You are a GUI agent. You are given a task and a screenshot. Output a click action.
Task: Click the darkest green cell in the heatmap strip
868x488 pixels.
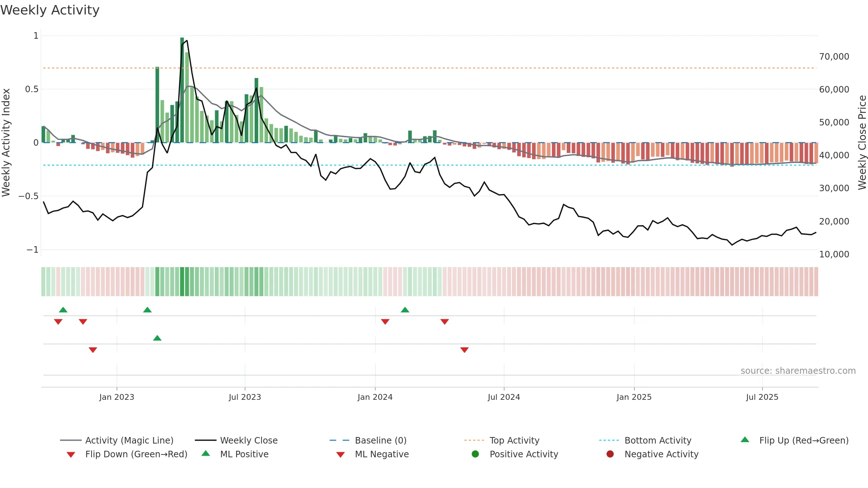click(182, 282)
